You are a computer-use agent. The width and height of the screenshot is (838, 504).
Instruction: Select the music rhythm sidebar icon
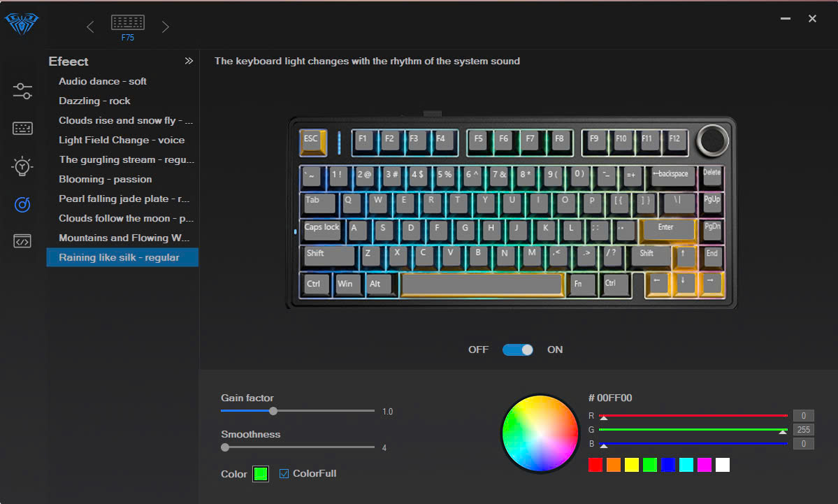point(22,204)
